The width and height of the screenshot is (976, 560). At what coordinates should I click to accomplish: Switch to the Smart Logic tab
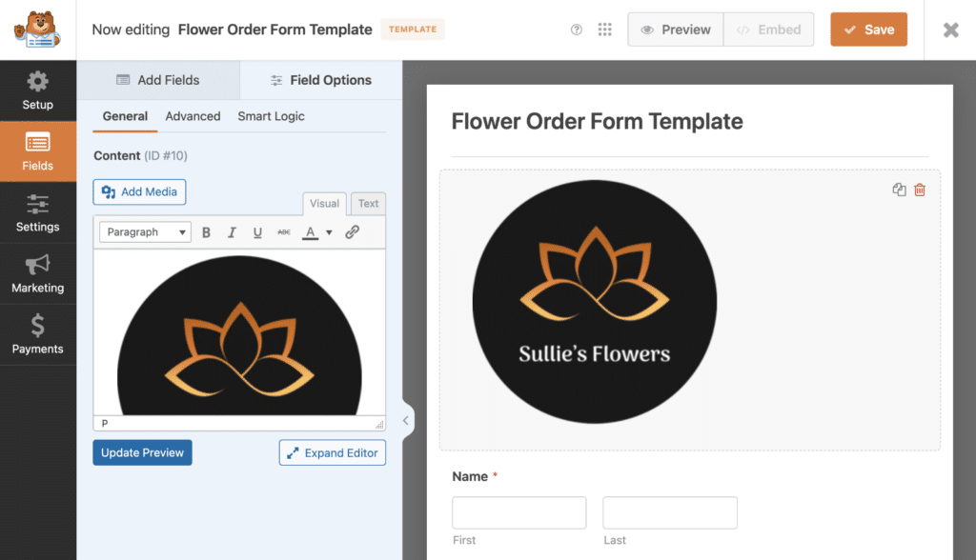[270, 116]
